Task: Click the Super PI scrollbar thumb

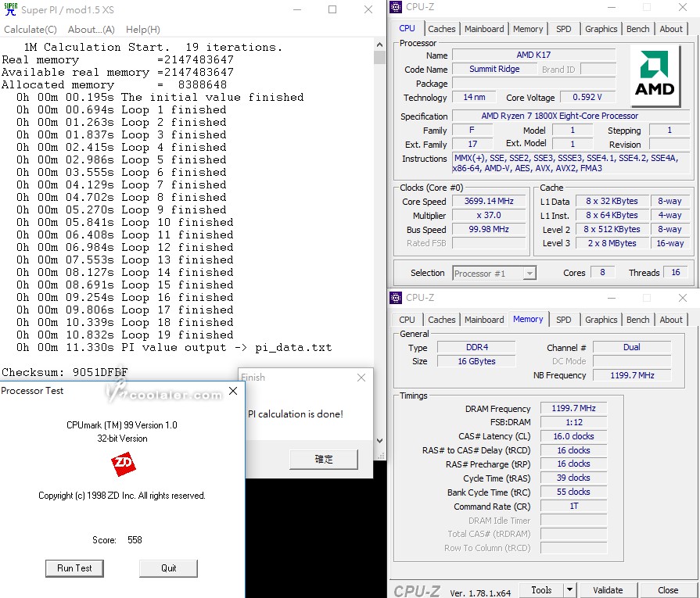Action: coord(379,58)
